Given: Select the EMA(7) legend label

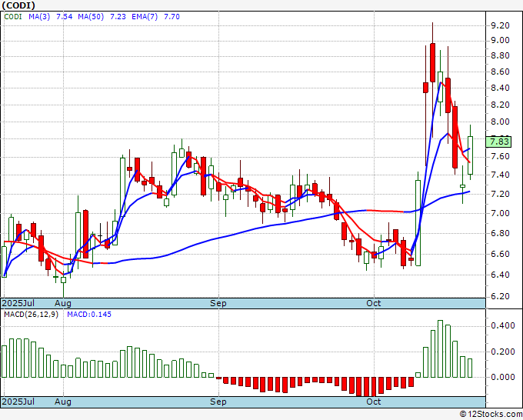Looking at the screenshot, I should click(145, 17).
